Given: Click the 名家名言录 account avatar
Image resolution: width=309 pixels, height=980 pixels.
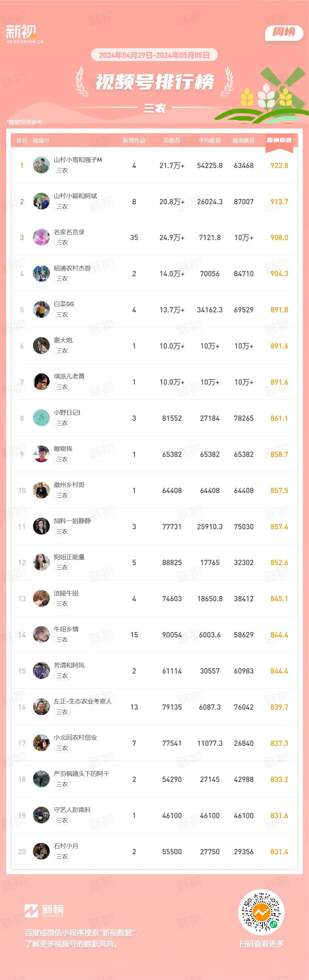Looking at the screenshot, I should pos(41,237).
